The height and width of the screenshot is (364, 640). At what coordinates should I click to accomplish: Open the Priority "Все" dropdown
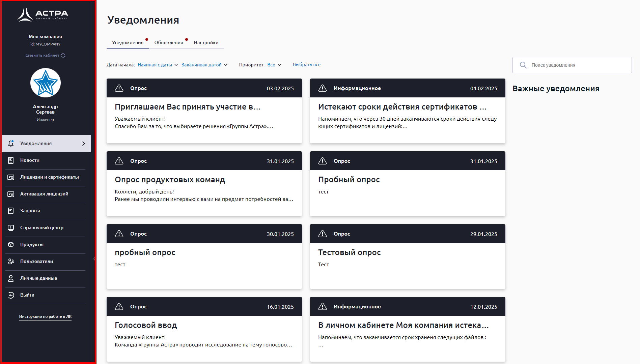pos(274,65)
